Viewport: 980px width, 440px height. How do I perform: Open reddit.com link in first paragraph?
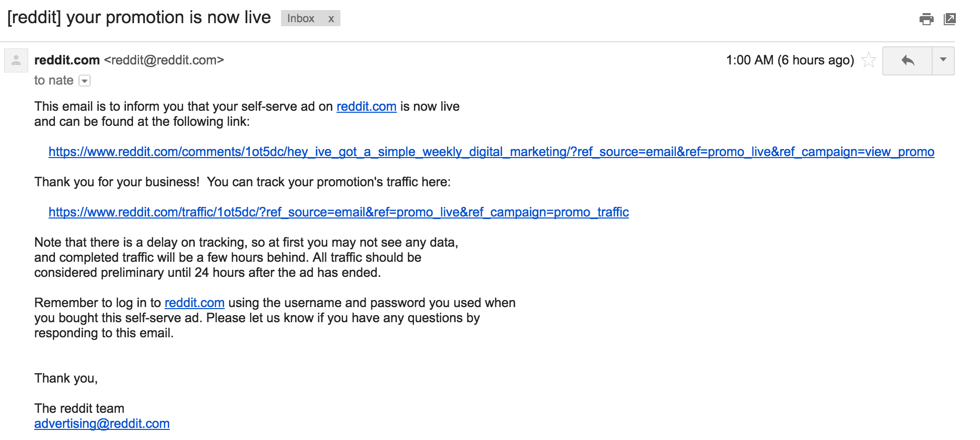point(366,107)
